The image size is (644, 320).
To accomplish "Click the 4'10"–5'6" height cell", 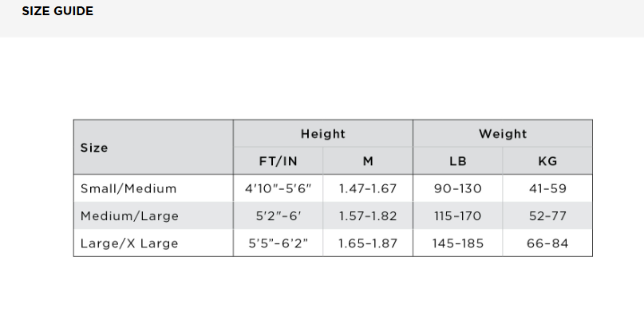I will 278,189.
